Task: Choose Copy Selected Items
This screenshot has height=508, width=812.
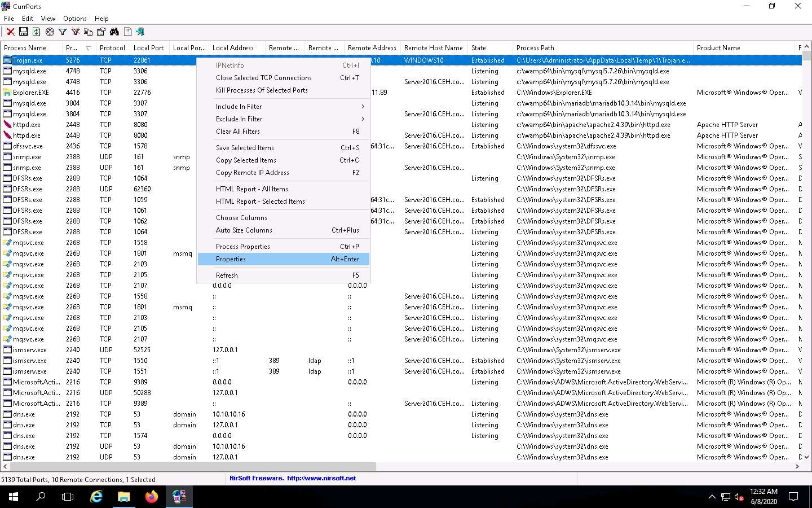Action: [283, 160]
